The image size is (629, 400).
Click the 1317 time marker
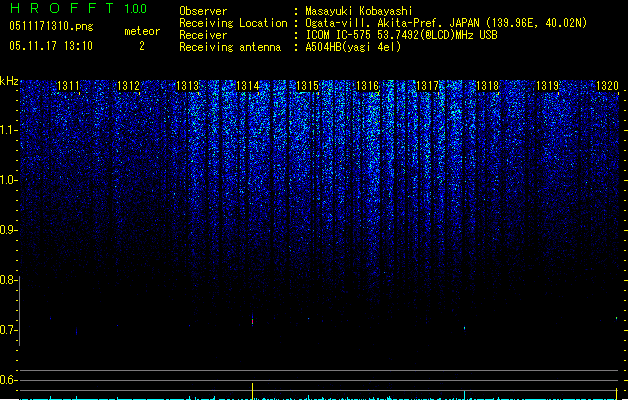(x=428, y=86)
